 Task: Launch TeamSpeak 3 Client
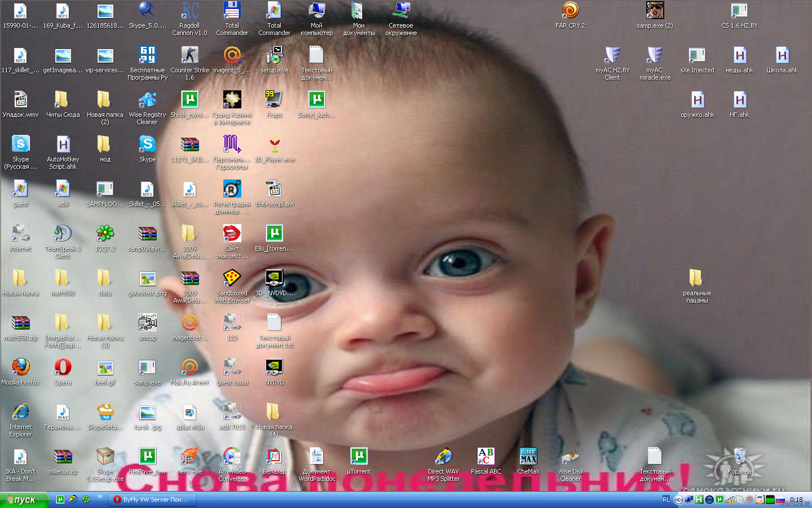63,242
